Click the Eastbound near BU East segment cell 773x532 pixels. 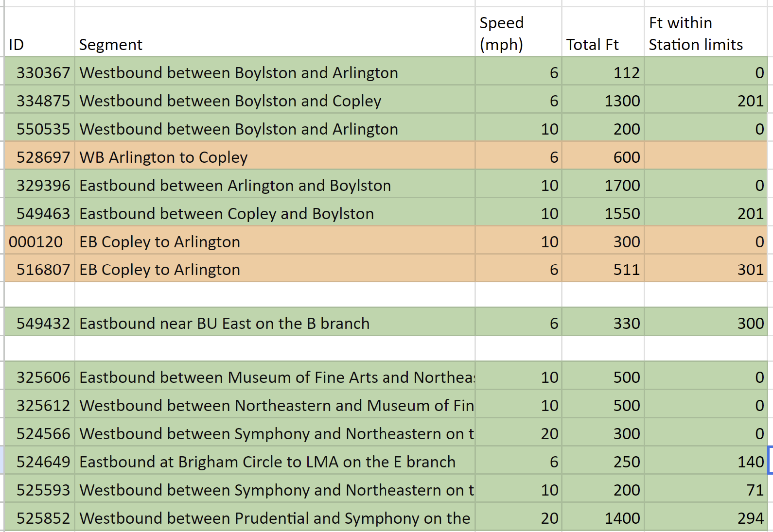click(274, 323)
